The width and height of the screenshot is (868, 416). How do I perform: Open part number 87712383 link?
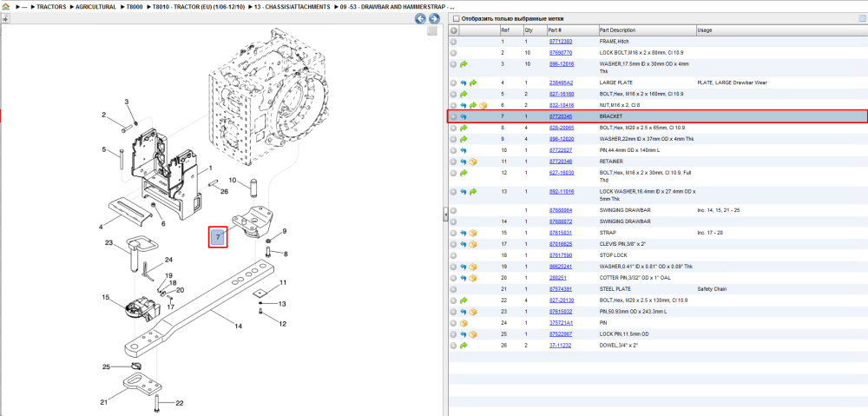[x=560, y=42]
